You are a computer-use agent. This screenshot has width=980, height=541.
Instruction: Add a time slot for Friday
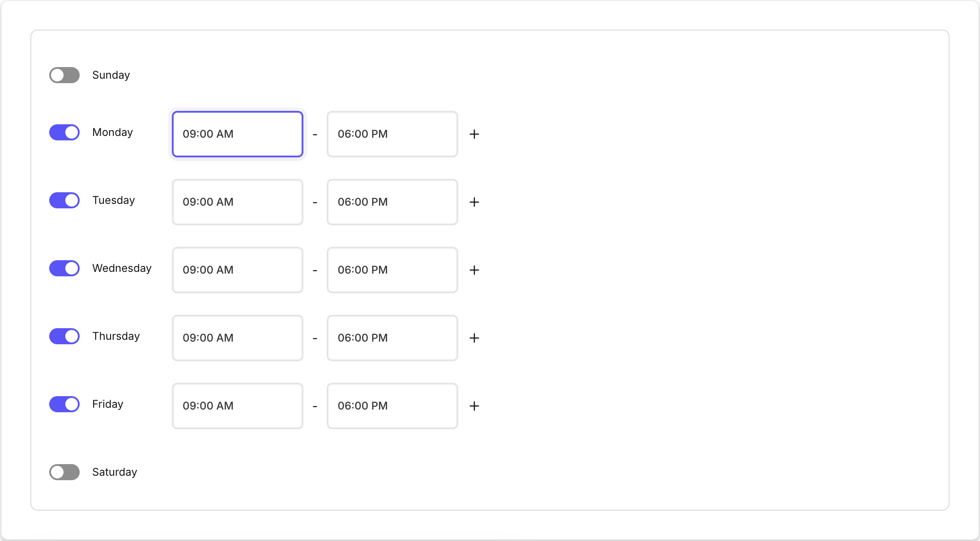pos(474,406)
